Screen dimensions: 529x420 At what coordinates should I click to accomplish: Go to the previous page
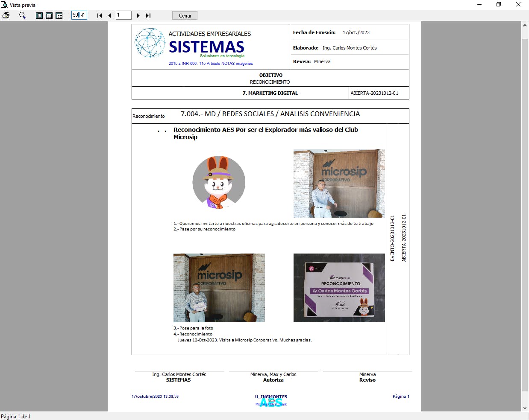109,15
